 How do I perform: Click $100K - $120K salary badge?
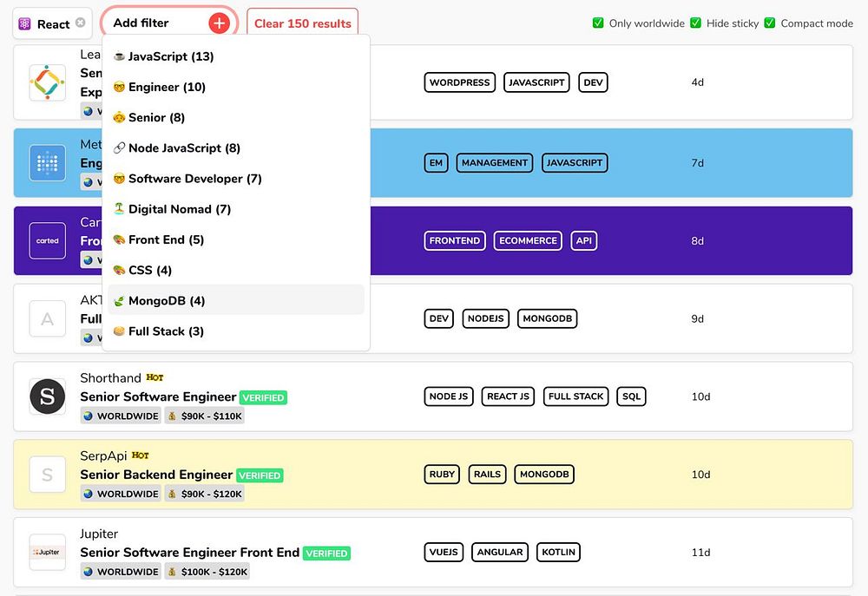tap(207, 572)
